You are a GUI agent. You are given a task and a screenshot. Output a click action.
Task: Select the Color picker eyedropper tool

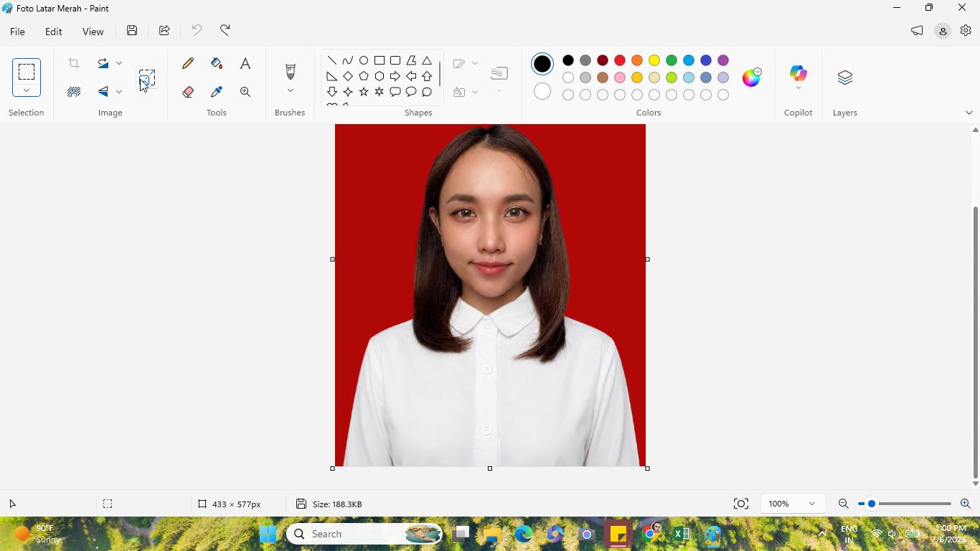click(217, 92)
